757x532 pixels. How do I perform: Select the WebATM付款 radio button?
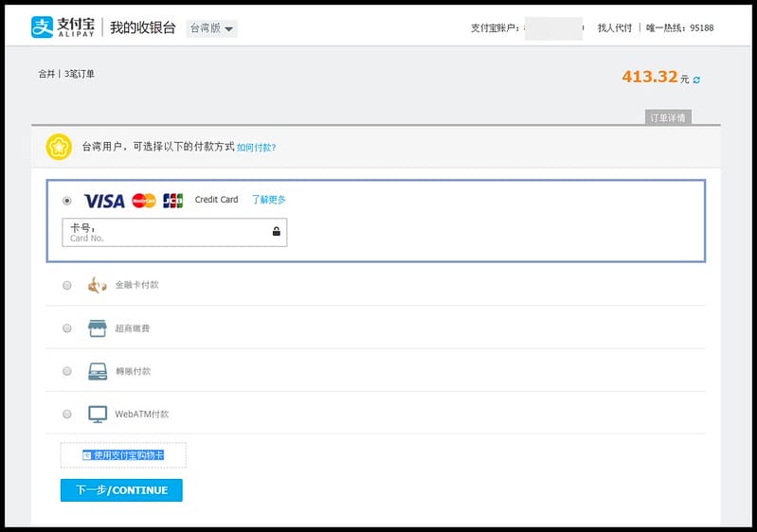pos(67,415)
